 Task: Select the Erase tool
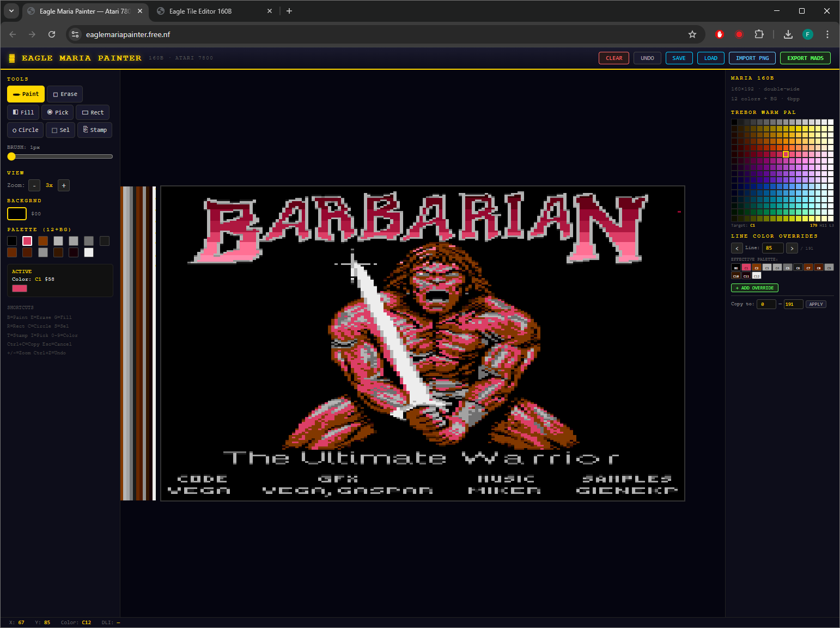tap(65, 94)
